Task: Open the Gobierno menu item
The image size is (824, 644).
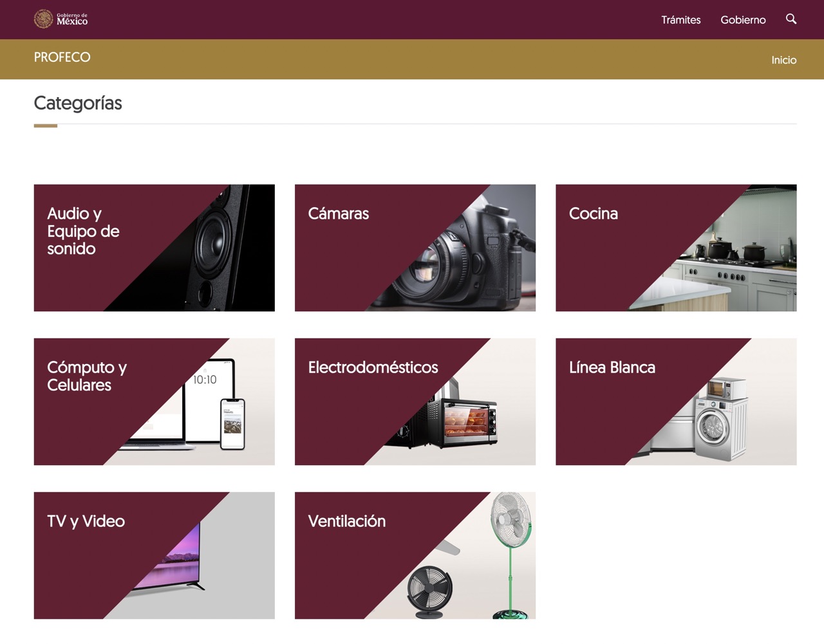Action: 743,20
